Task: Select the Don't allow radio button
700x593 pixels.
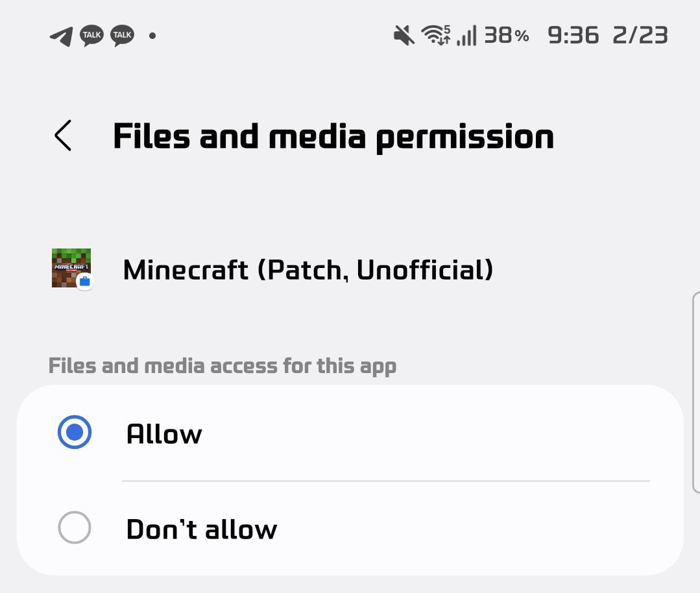Action: pyautogui.click(x=74, y=528)
